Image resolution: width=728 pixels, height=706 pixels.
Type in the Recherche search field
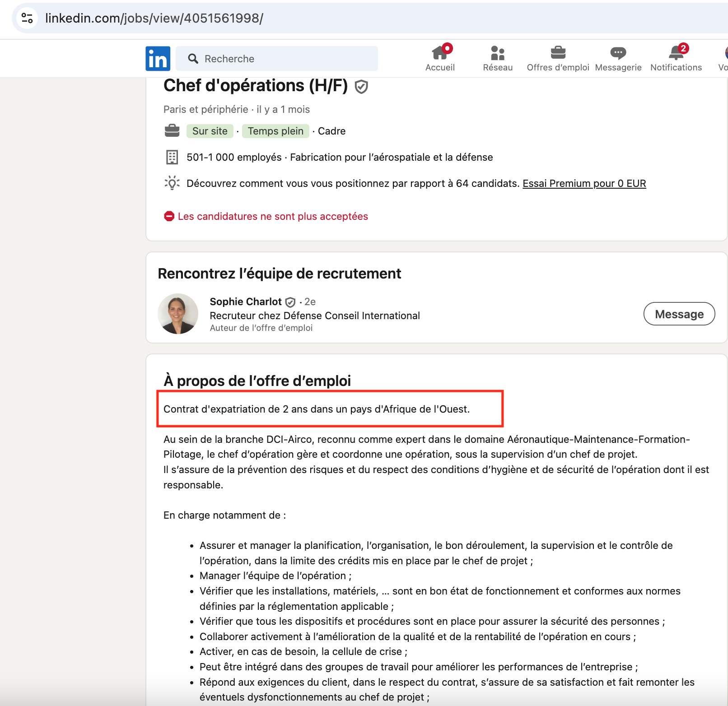[x=285, y=59]
